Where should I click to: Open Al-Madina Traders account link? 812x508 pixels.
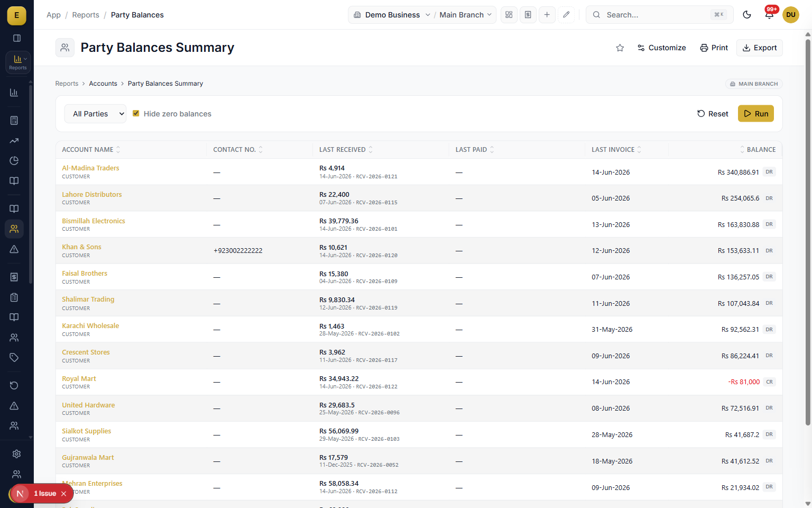pyautogui.click(x=90, y=168)
